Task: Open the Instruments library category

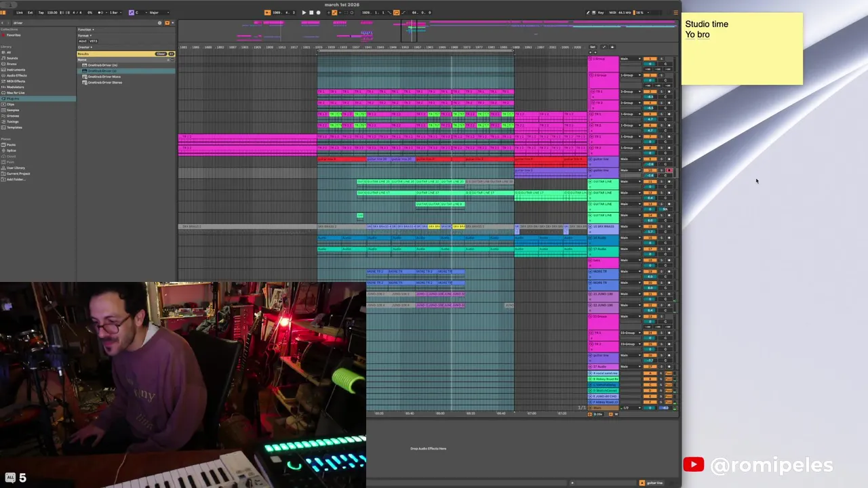Action: point(16,70)
